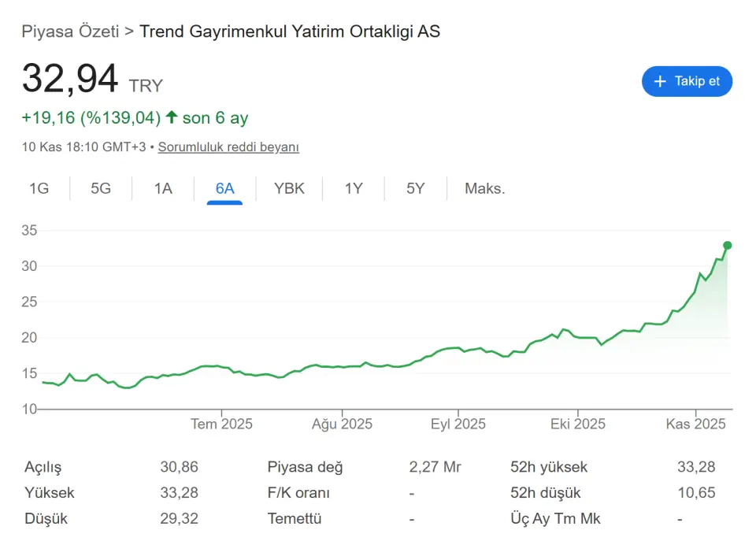Select the 1G time range tab
This screenshot has width=756, height=545.
tap(39, 189)
